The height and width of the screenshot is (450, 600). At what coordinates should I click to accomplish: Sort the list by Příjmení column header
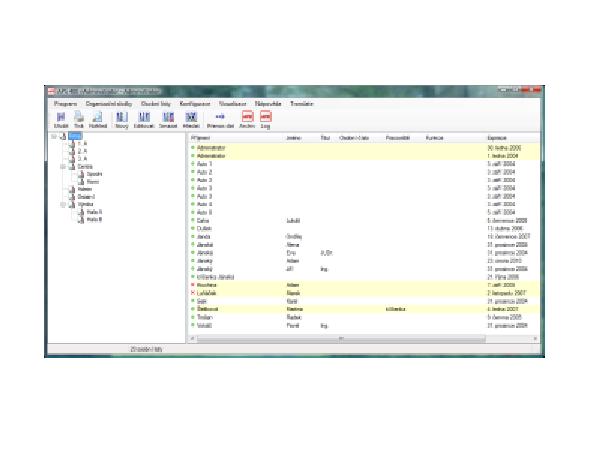pos(199,136)
